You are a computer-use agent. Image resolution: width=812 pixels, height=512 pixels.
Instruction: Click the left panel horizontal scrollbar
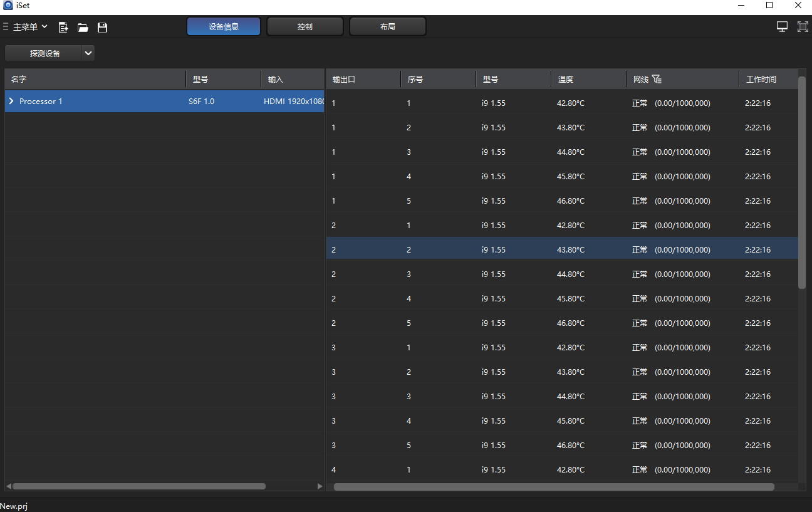(x=139, y=486)
